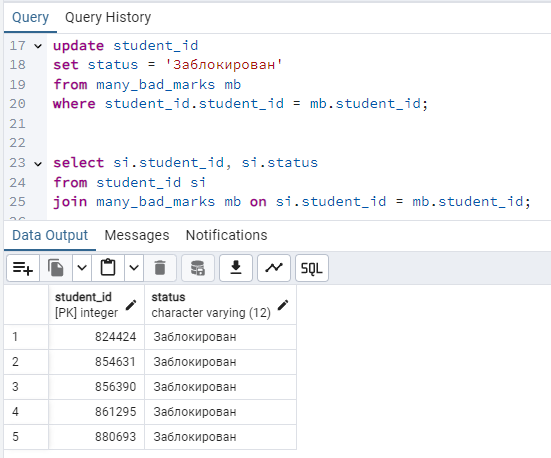Image resolution: width=551 pixels, height=458 pixels.
Task: Edit status column via pencil icon
Action: pos(283,305)
